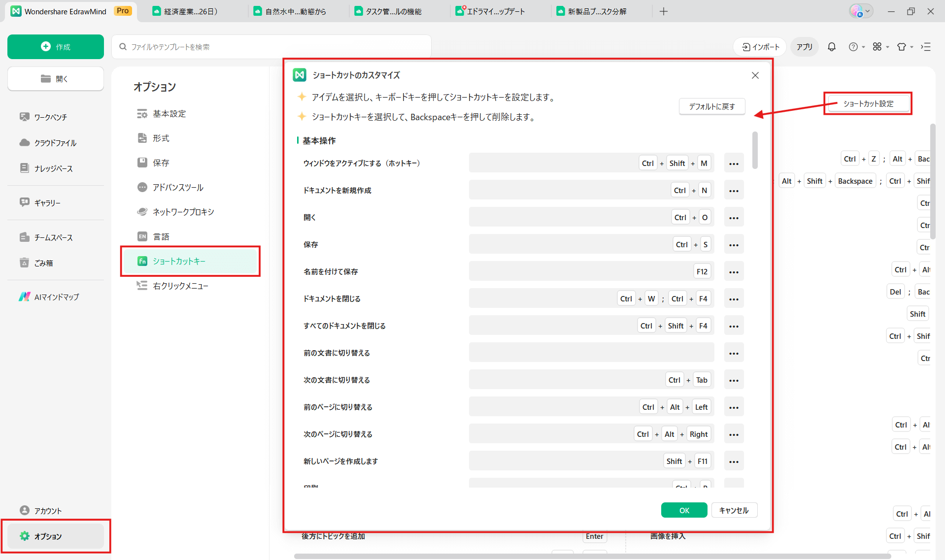Open the theme shirt icon menu
This screenshot has height=560, width=945.
pyautogui.click(x=902, y=47)
